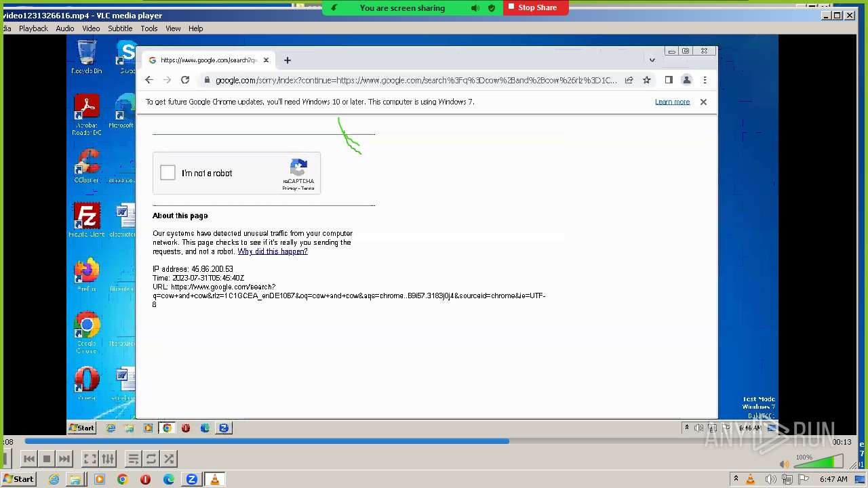Open Google Chrome desktop icon
The width and height of the screenshot is (868, 488).
(87, 332)
